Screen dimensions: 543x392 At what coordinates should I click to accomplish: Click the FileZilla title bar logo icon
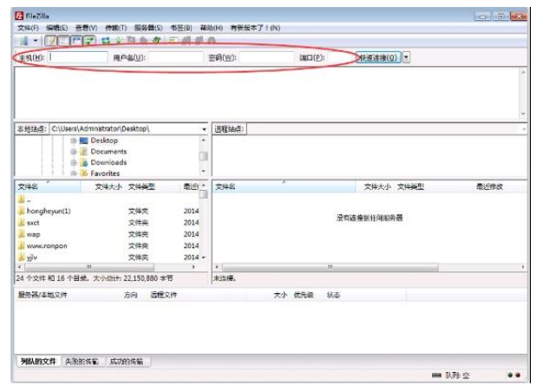pyautogui.click(x=19, y=16)
